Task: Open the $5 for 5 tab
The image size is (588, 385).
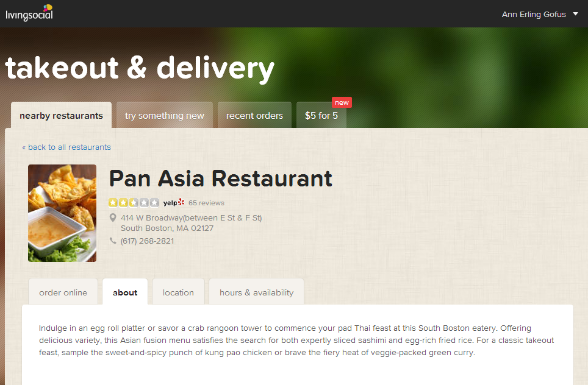Action: coord(321,115)
